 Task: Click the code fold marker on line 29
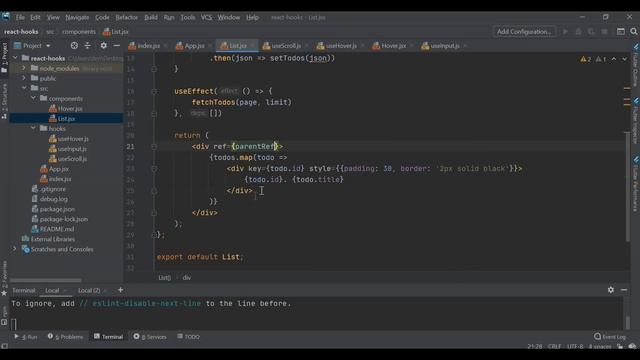(154, 235)
